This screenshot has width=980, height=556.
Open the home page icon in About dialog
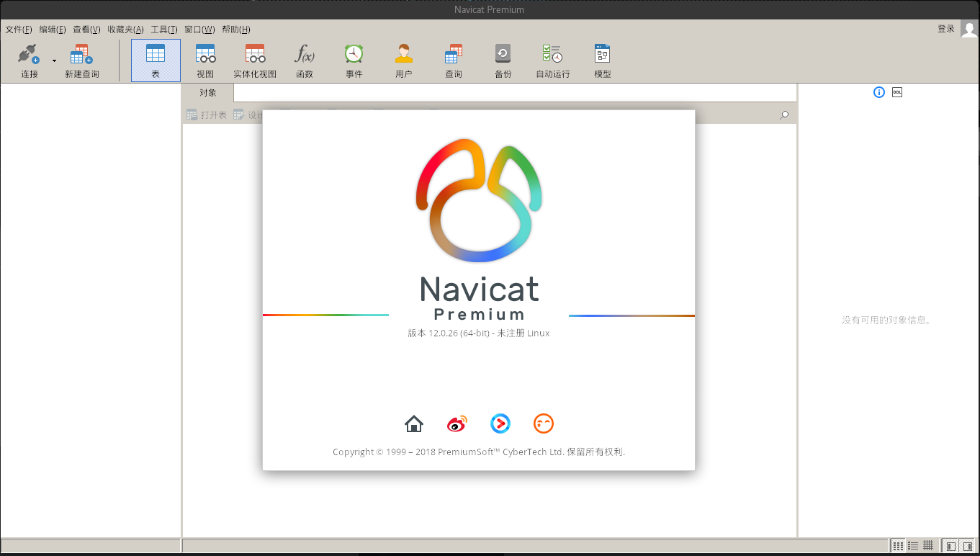point(414,423)
